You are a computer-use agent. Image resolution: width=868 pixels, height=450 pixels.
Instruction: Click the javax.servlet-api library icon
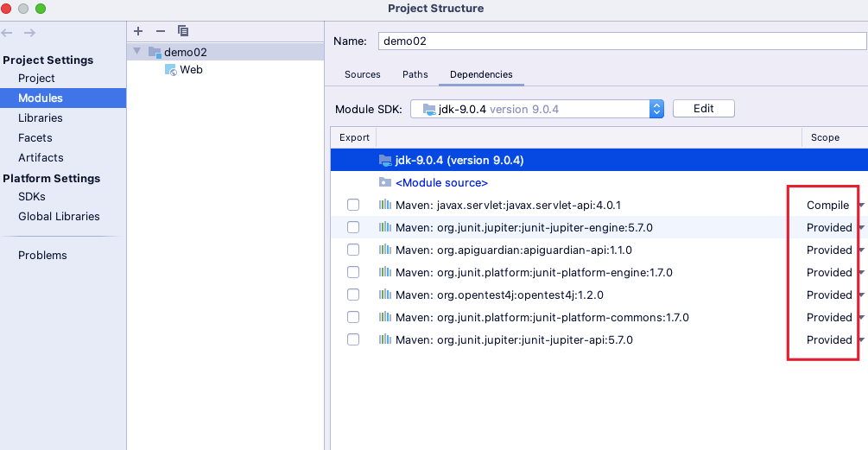pos(385,205)
